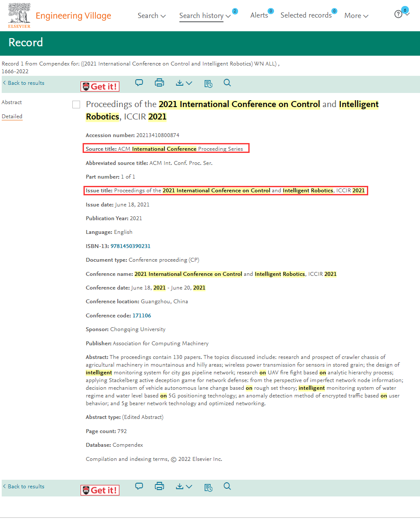Click the Issue date June 18, 2021
The height and width of the screenshot is (523, 420).
[x=132, y=205]
